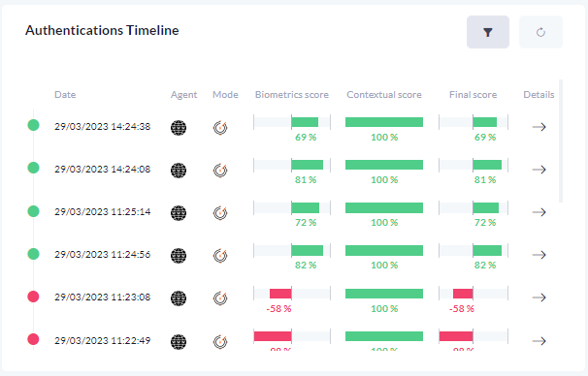
Task: Open the filter funnel button
Action: tap(487, 32)
